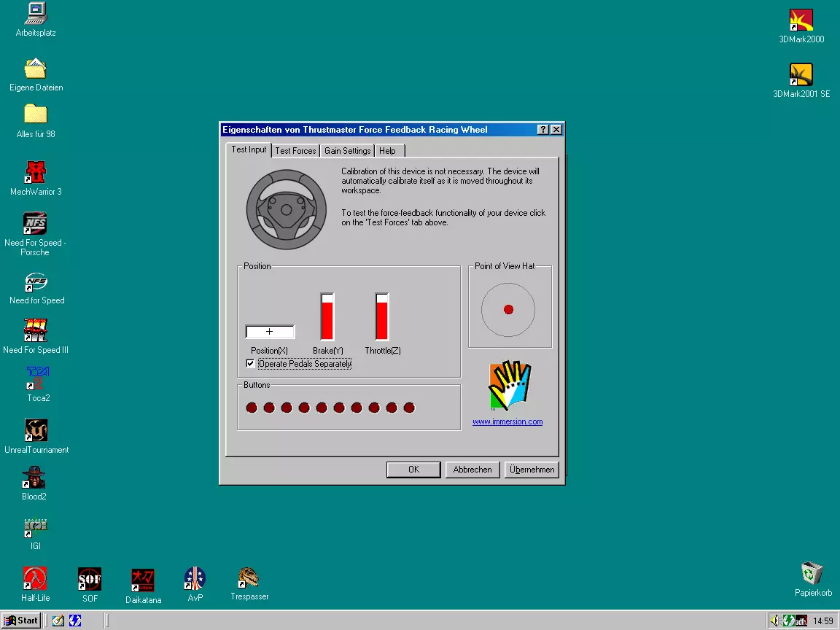Click the steering wheel image in dialog
The image size is (840, 630).
point(287,209)
